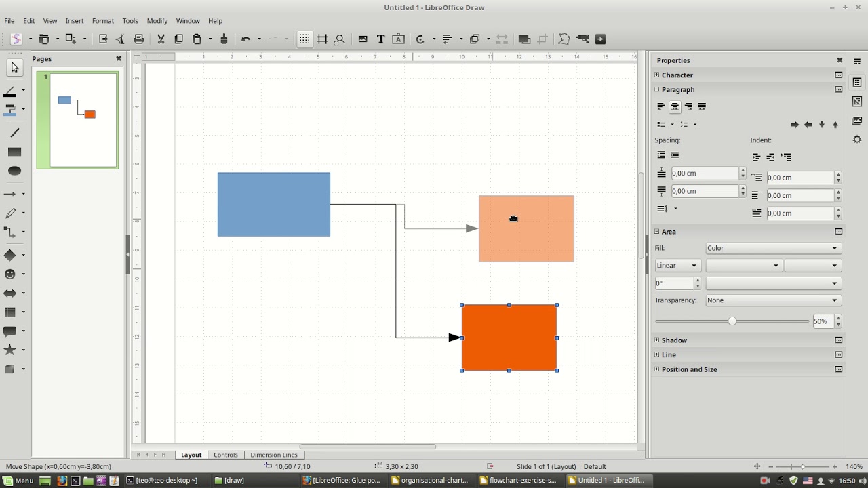Screen dimensions: 868x488
Task: Open the sidebar Gallery deck
Action: pyautogui.click(x=857, y=120)
